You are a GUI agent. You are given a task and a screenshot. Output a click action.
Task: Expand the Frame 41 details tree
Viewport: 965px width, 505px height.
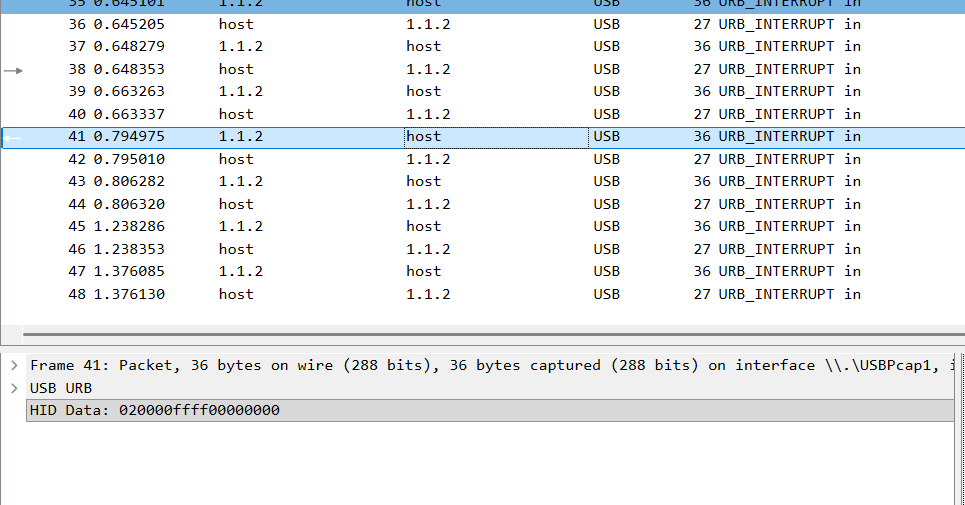(13, 366)
